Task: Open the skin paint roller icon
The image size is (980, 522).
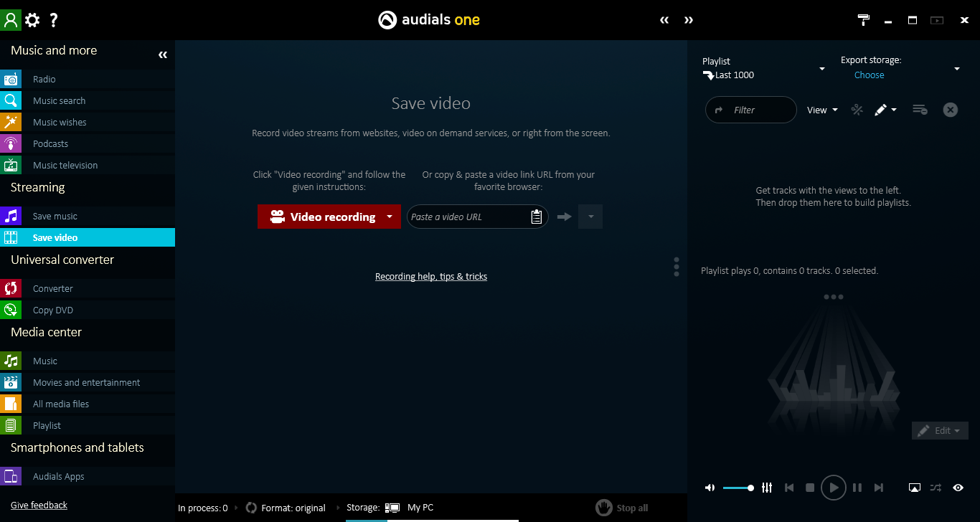Action: (864, 20)
